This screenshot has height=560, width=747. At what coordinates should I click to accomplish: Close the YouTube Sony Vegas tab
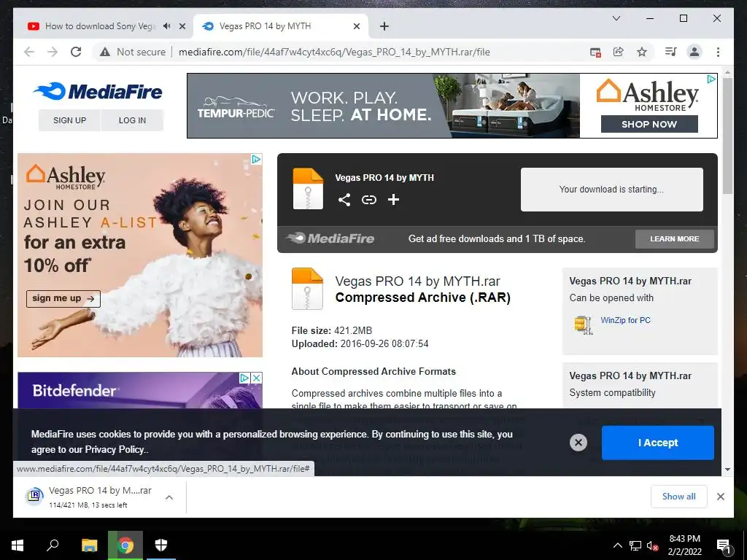tap(182, 26)
